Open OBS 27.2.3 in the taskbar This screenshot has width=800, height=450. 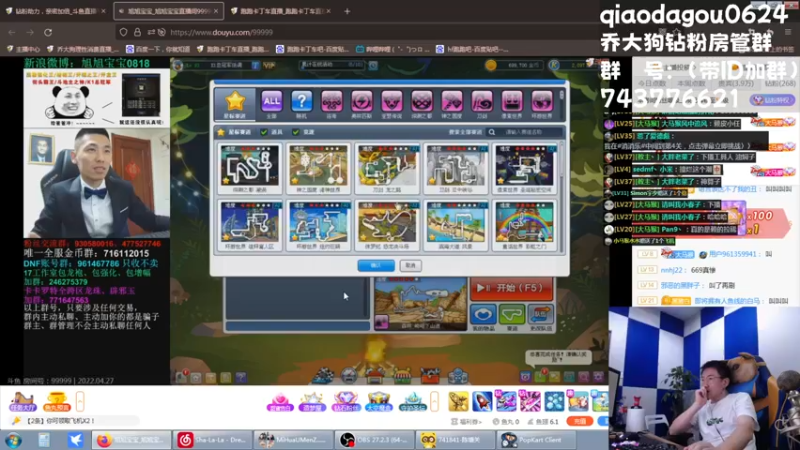pos(374,440)
